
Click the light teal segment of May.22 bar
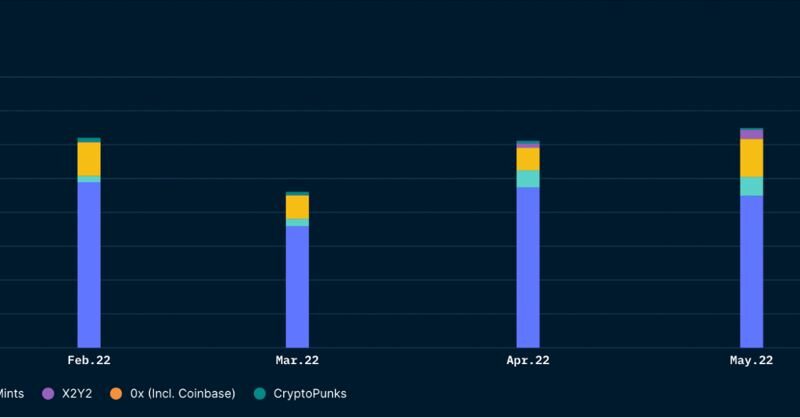(x=751, y=186)
